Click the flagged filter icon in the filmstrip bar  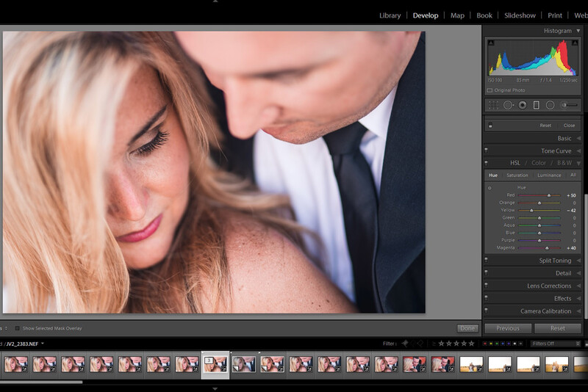405,344
